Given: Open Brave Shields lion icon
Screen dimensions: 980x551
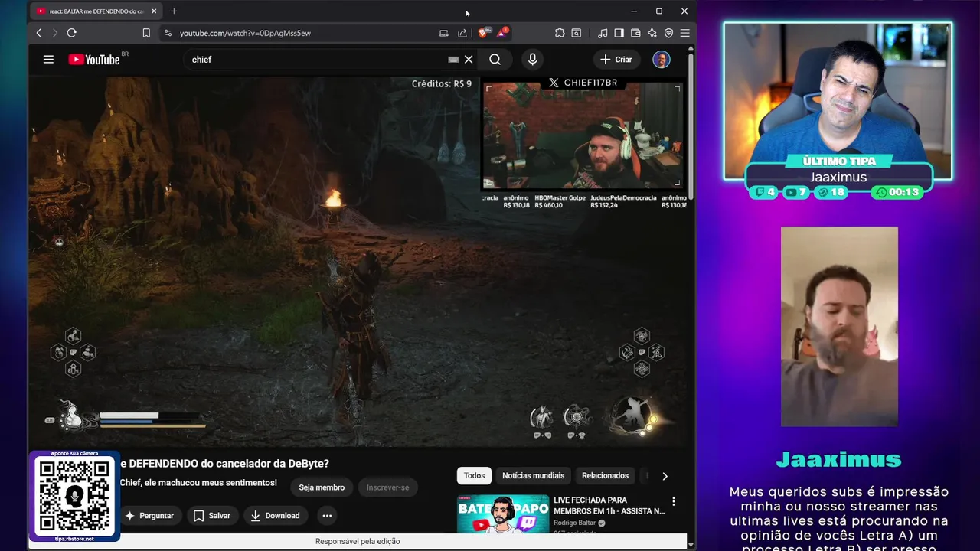Looking at the screenshot, I should pos(482,33).
